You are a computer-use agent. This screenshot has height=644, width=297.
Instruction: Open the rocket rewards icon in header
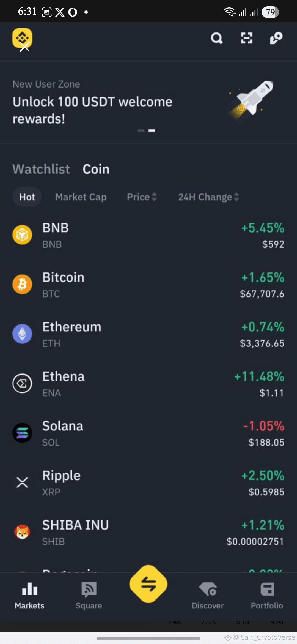tap(276, 38)
